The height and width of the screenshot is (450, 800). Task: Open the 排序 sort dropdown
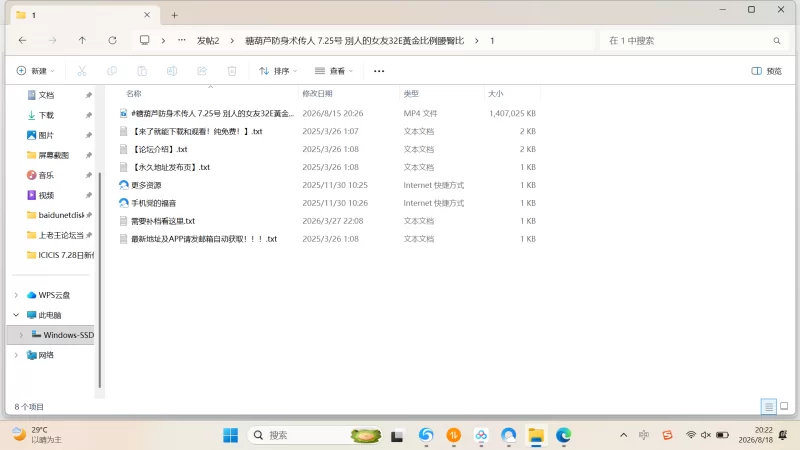click(x=278, y=71)
